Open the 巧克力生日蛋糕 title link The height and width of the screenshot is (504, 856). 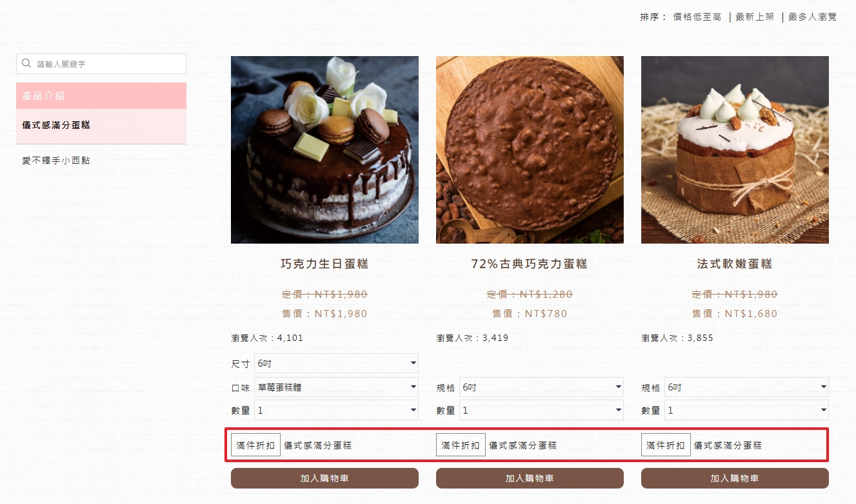click(x=324, y=264)
